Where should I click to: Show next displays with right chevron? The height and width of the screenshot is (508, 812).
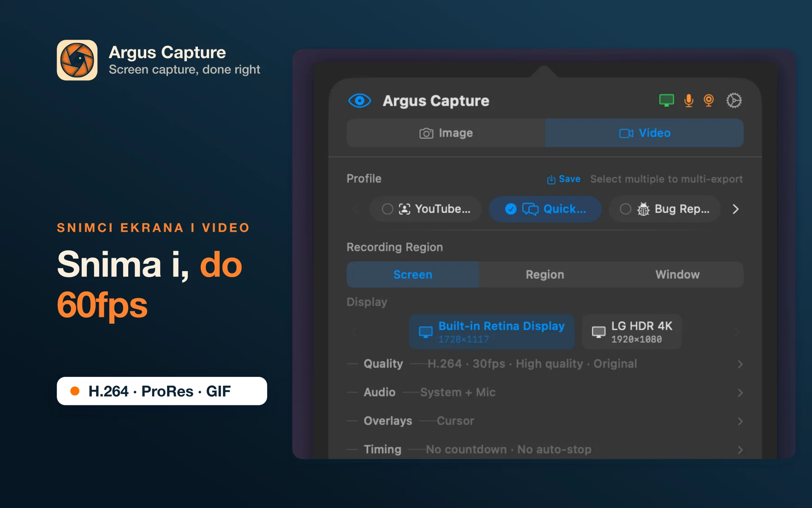736,332
